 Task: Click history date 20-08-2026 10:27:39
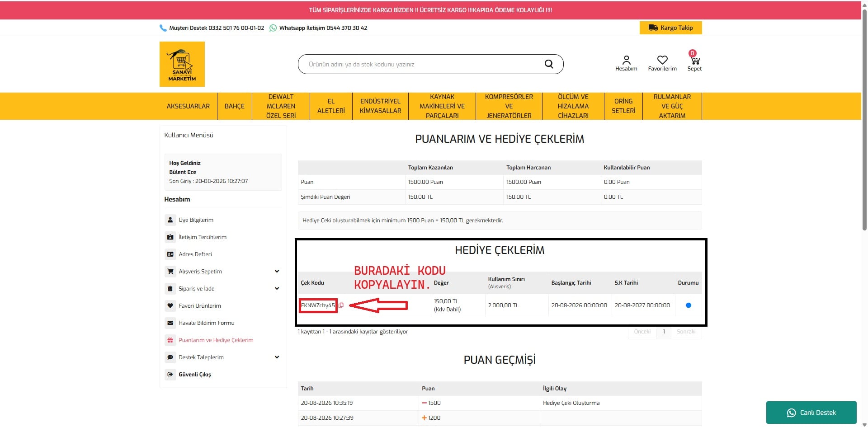[327, 418]
